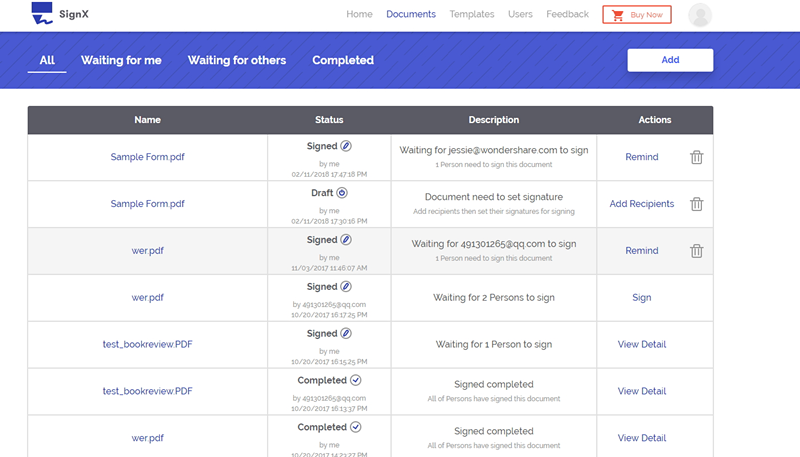Go to the Users page

point(520,14)
